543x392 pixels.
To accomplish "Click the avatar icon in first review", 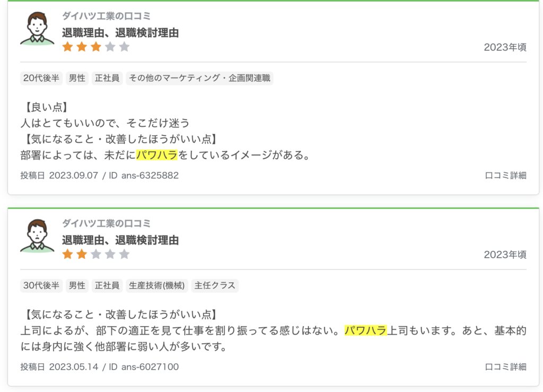I will point(37,28).
